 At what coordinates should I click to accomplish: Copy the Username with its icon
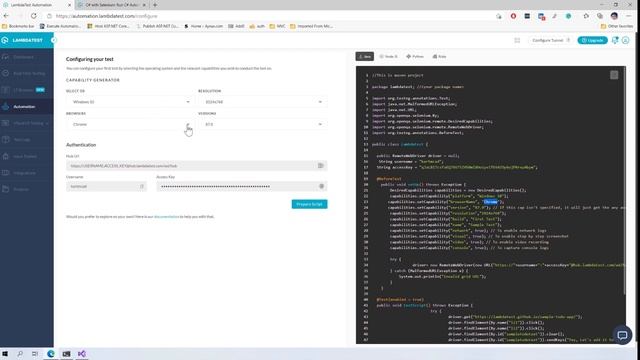142,187
